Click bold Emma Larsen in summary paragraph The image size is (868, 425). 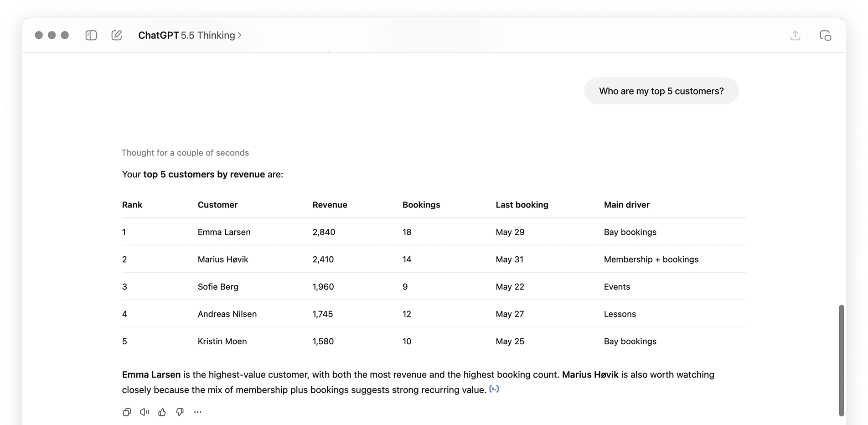click(151, 374)
